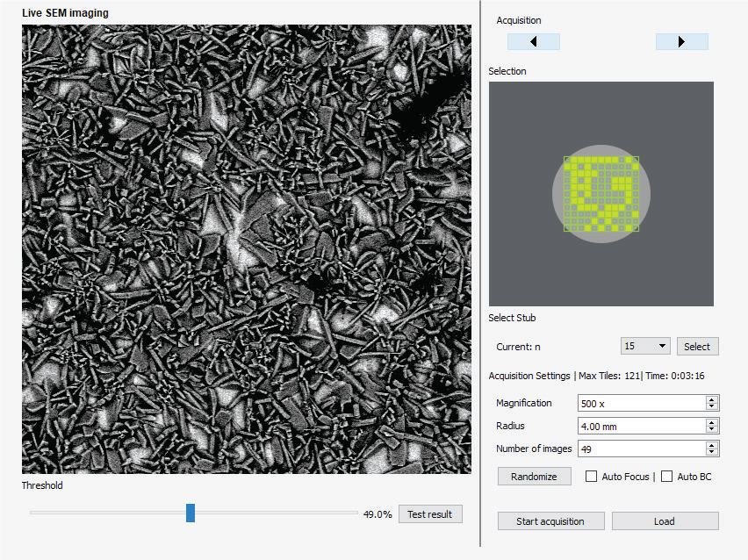Go to previous acquisition step with left arrow
Viewport: 748px width, 560px height.
533,41
